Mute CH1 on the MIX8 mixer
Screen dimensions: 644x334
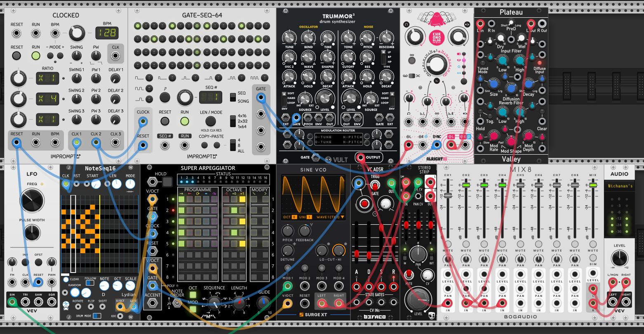[x=448, y=245]
